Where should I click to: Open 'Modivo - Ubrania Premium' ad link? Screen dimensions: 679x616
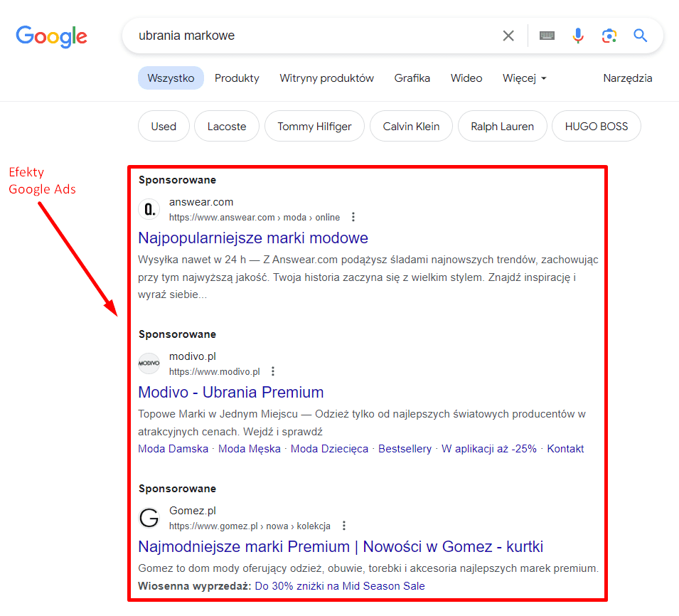[231, 392]
